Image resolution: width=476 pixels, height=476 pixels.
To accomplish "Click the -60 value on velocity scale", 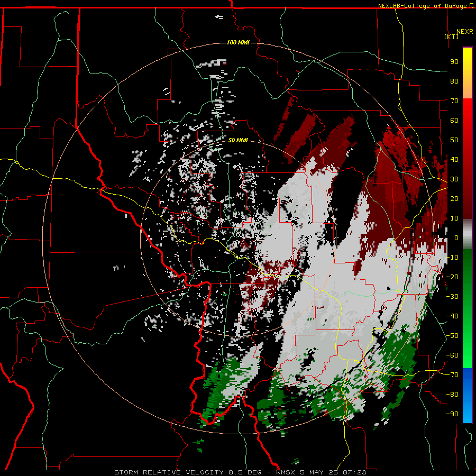I will pos(452,355).
